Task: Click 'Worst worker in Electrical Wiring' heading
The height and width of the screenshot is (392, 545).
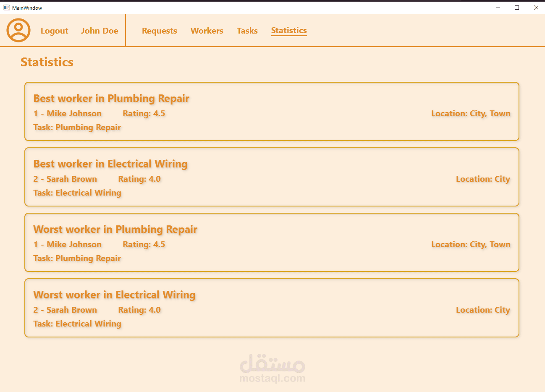Action: (114, 295)
